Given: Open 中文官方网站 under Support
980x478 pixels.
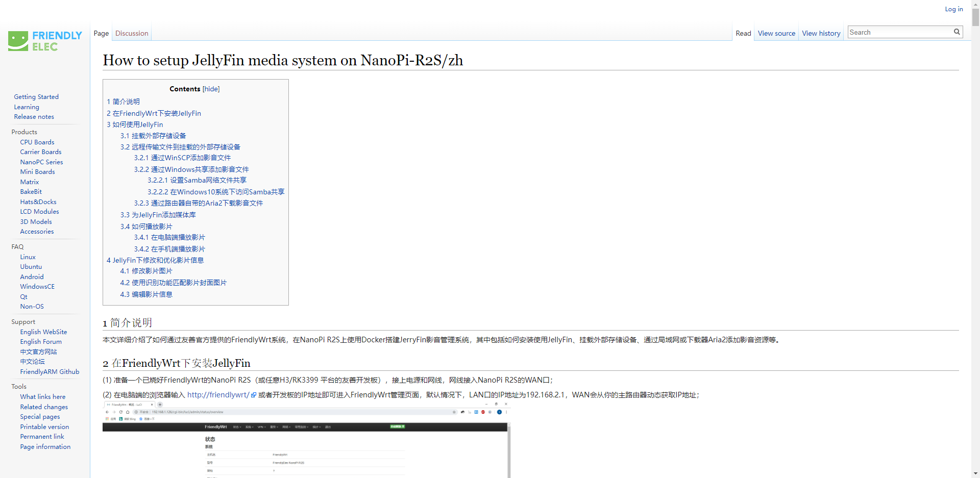Looking at the screenshot, I should click(38, 351).
